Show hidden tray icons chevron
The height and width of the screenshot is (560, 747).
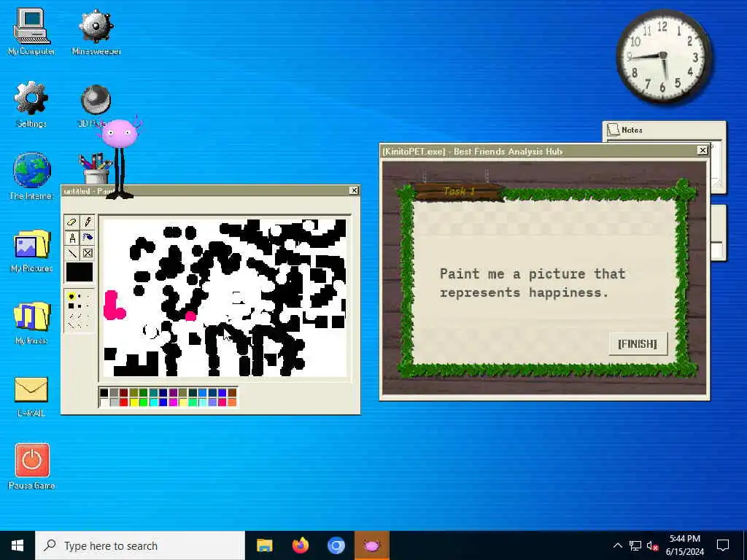[x=617, y=545]
